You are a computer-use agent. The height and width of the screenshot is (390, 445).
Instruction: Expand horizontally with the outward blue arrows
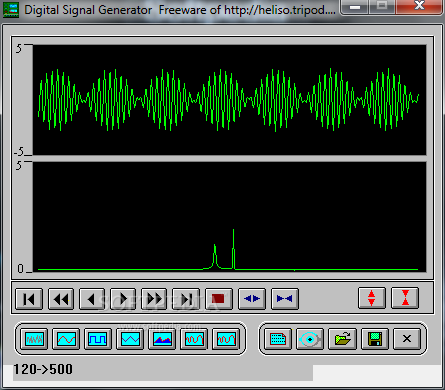coord(252,299)
